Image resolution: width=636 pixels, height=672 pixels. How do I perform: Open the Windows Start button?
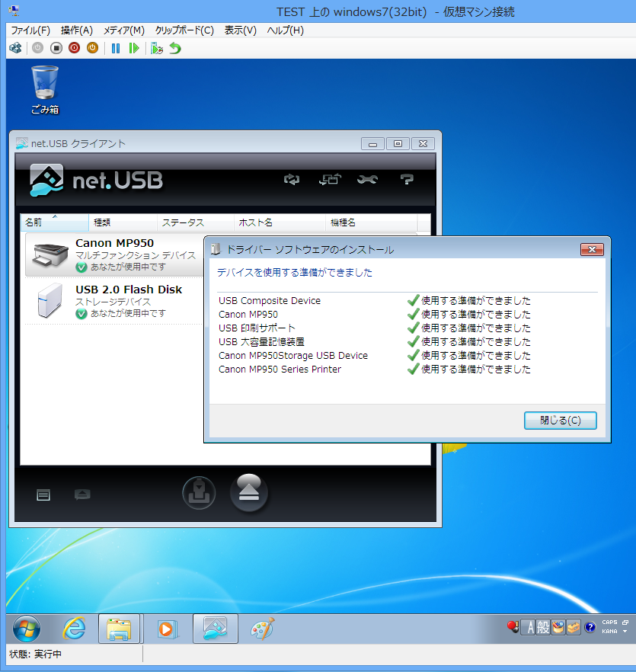click(x=27, y=629)
